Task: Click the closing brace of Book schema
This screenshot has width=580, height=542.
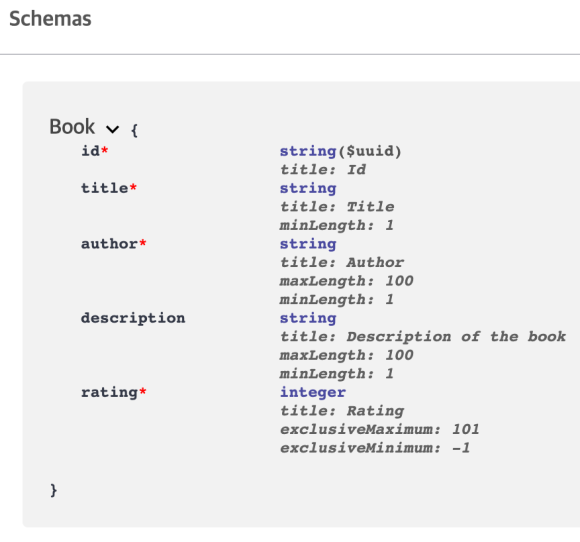Action: [54, 490]
